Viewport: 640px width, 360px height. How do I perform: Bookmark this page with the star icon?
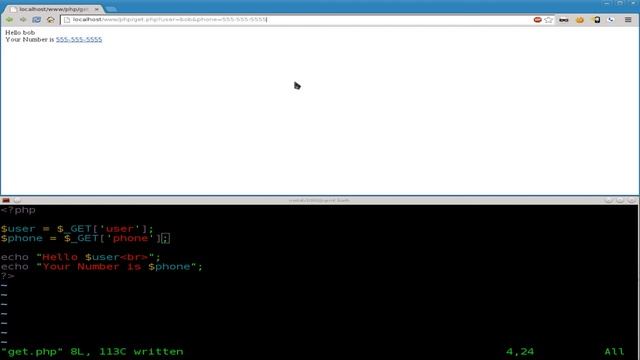pos(549,20)
